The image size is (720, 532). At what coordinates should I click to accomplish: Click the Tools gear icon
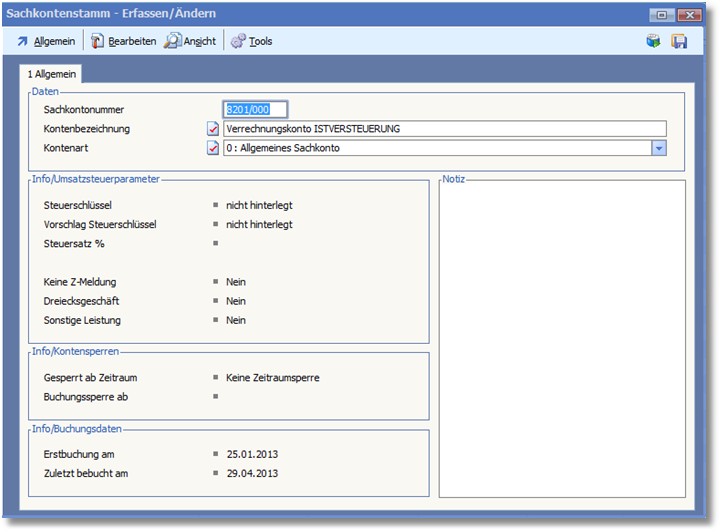pyautogui.click(x=238, y=41)
